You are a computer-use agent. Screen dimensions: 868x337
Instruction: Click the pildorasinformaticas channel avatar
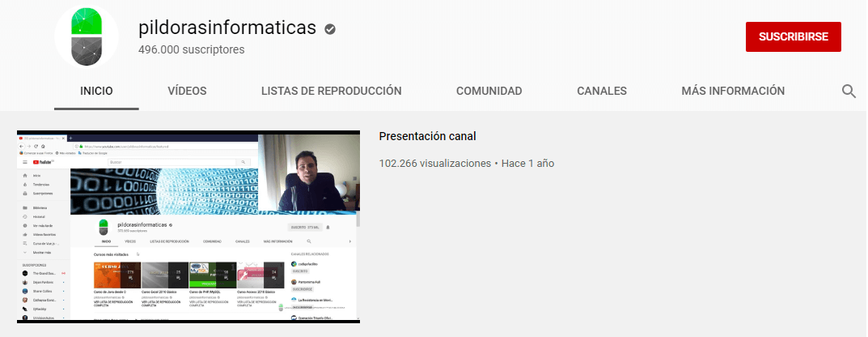(x=87, y=36)
